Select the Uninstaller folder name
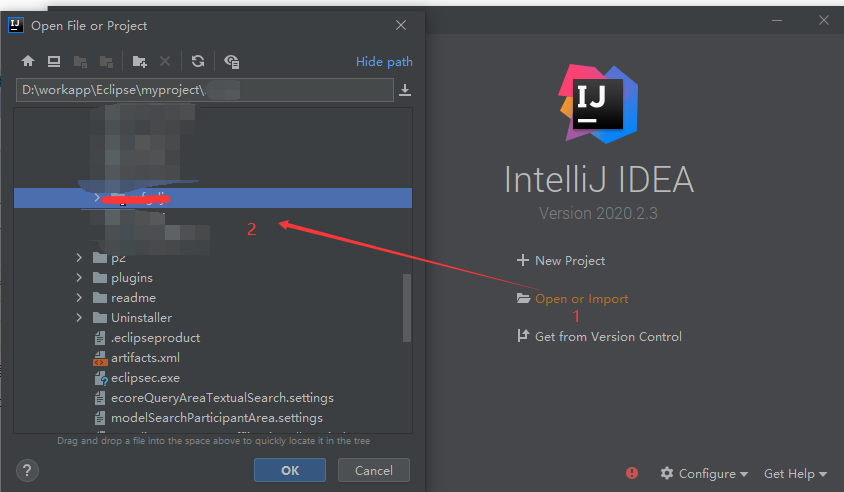 point(142,318)
